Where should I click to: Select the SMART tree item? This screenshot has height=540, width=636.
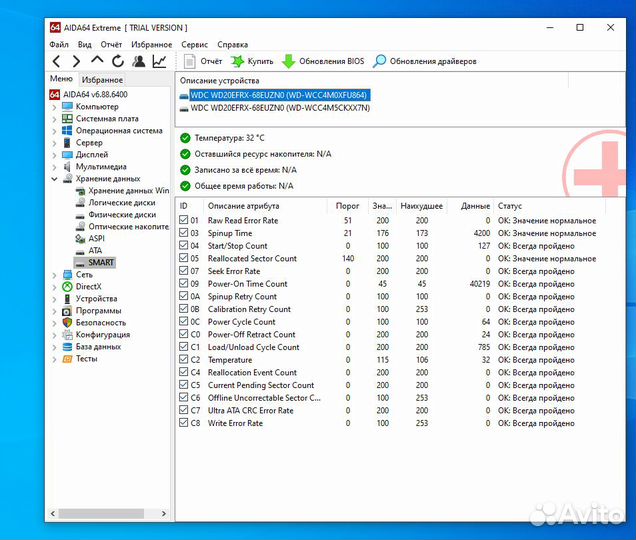point(95,262)
